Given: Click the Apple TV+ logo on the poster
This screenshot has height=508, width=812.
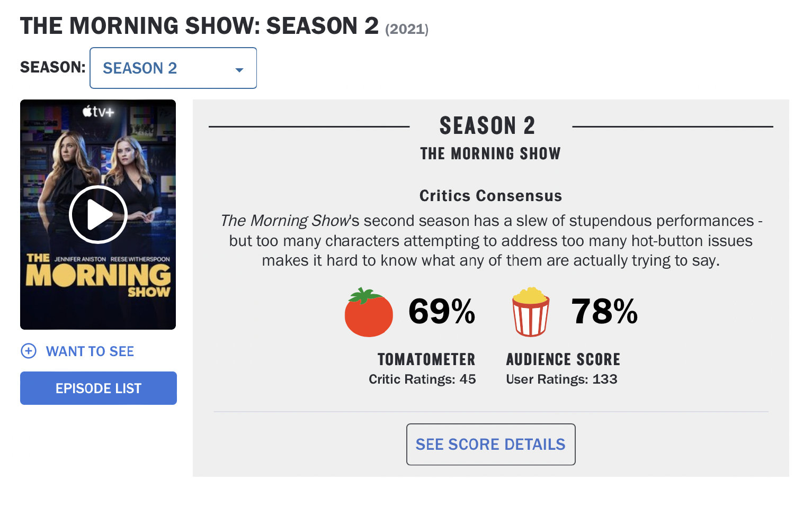Looking at the screenshot, I should pyautogui.click(x=99, y=112).
